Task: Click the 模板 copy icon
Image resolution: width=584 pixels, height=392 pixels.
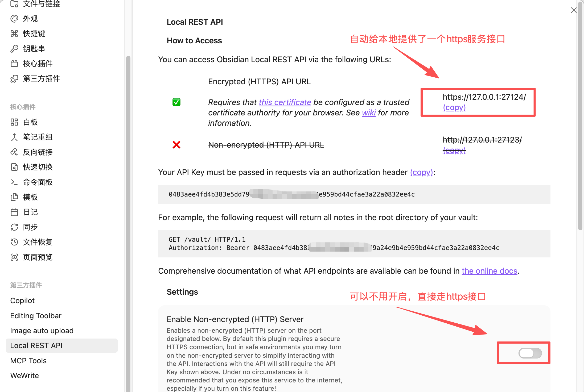Action: [14, 197]
